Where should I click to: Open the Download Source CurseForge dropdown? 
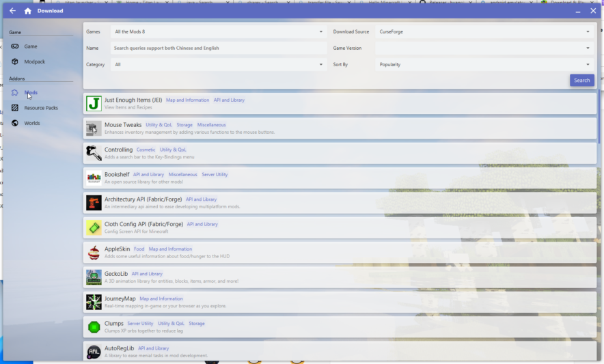pyautogui.click(x=484, y=31)
